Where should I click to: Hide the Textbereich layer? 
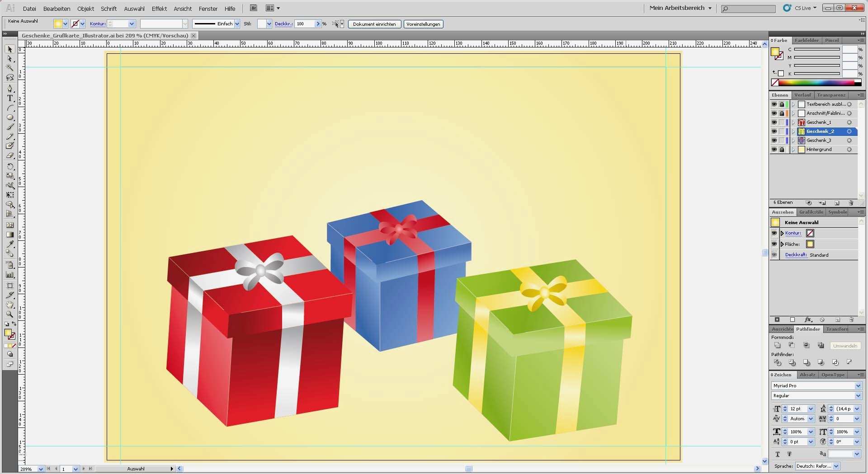[774, 104]
